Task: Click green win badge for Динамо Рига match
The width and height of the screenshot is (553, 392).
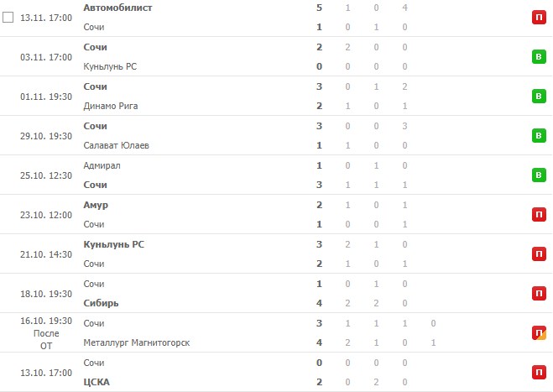Action: tap(537, 97)
